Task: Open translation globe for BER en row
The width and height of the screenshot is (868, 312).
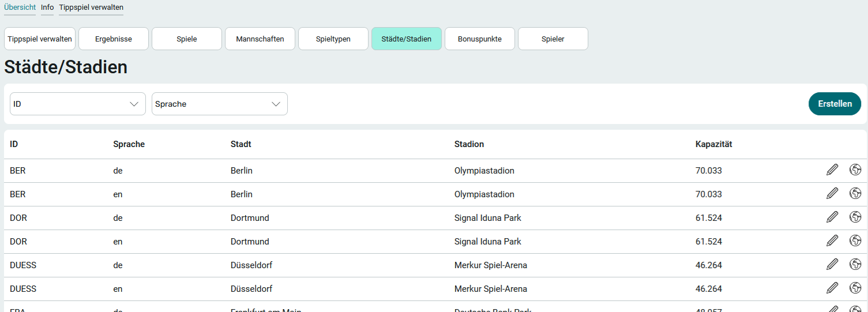Action: [855, 193]
